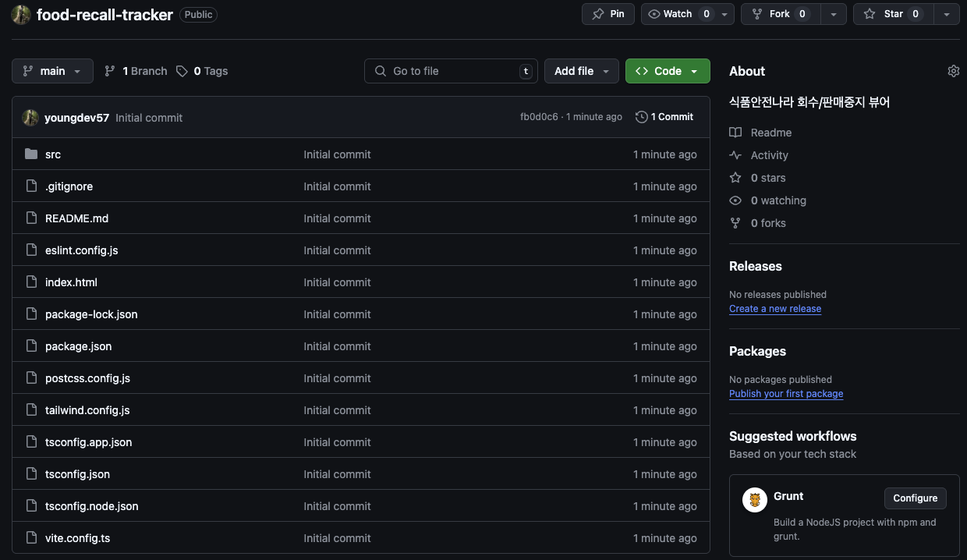This screenshot has width=967, height=560.
Task: Click the food-recall-tracker repository title
Action: (x=104, y=14)
